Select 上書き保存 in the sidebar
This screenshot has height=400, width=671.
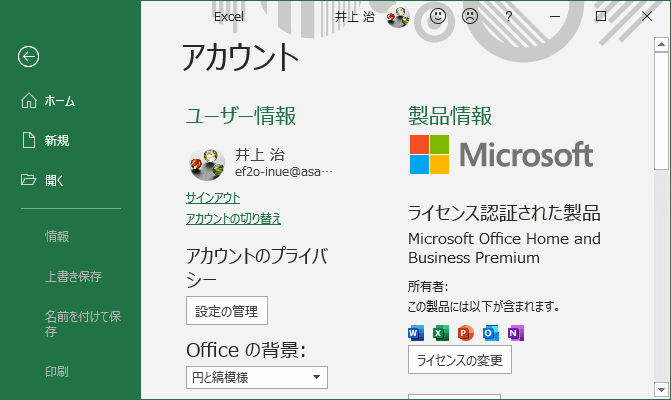coord(73,276)
